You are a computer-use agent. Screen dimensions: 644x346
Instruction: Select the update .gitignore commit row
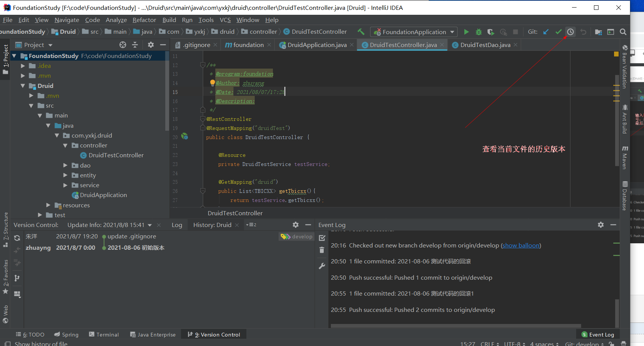pos(169,236)
